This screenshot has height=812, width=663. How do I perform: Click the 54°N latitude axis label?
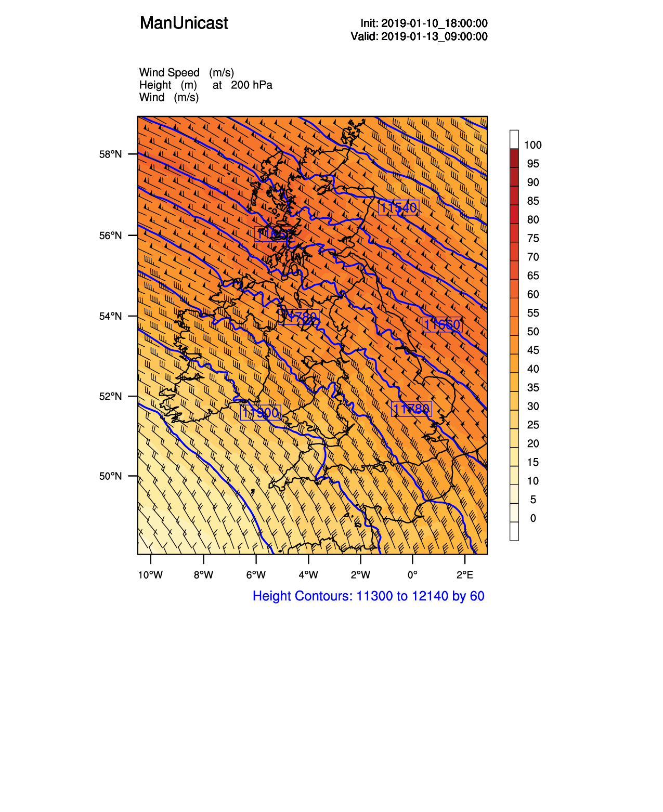click(111, 316)
